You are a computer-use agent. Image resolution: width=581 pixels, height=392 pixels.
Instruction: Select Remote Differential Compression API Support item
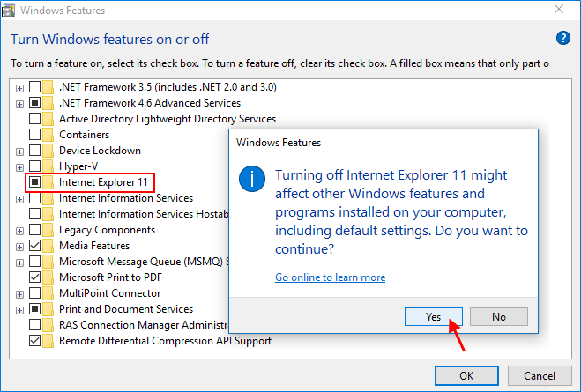click(x=165, y=341)
